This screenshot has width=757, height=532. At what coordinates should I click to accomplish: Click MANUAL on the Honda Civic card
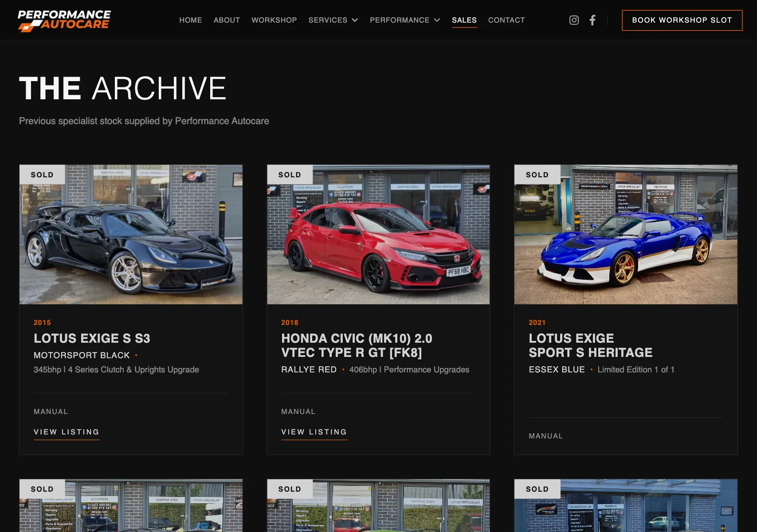298,411
